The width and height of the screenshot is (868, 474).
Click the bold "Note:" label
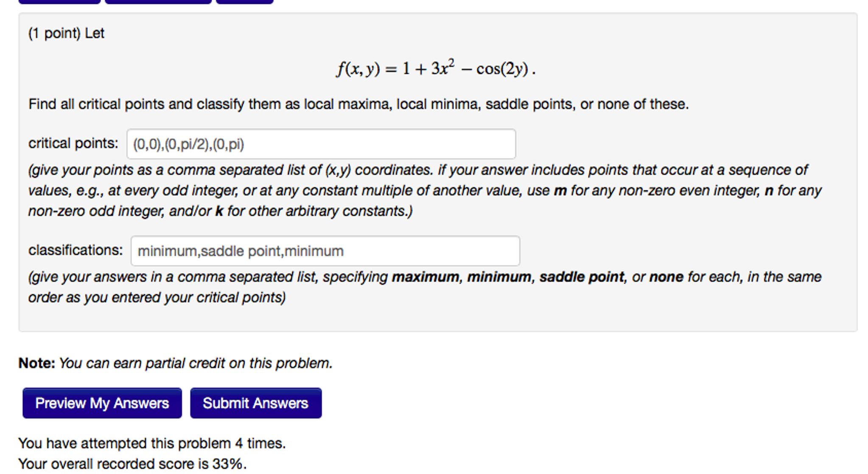[36, 363]
